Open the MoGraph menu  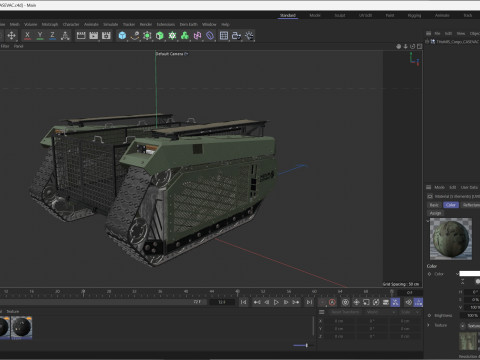(50, 24)
